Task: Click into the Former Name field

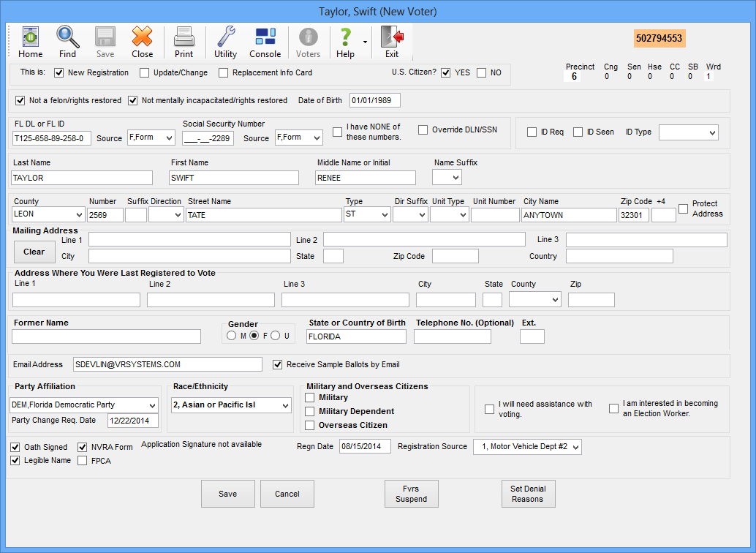Action: pos(106,336)
